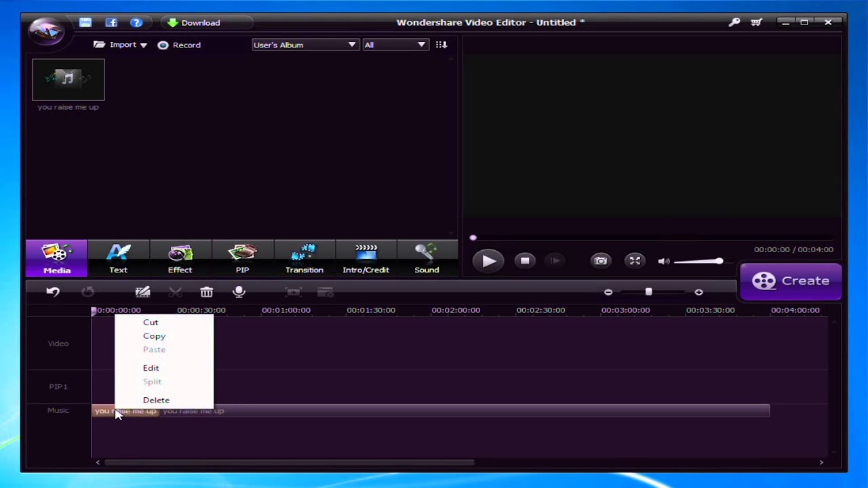Click the zoom in plus icon
Screen dimensions: 868x488
point(698,292)
